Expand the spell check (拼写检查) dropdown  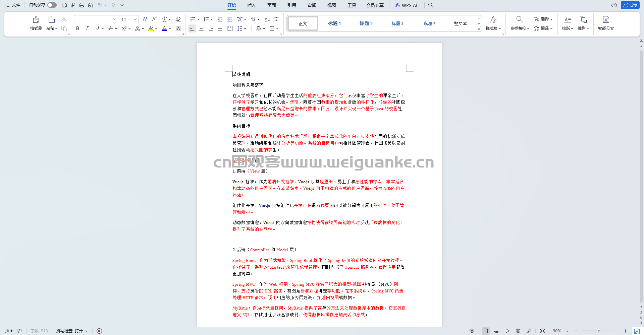86,331
